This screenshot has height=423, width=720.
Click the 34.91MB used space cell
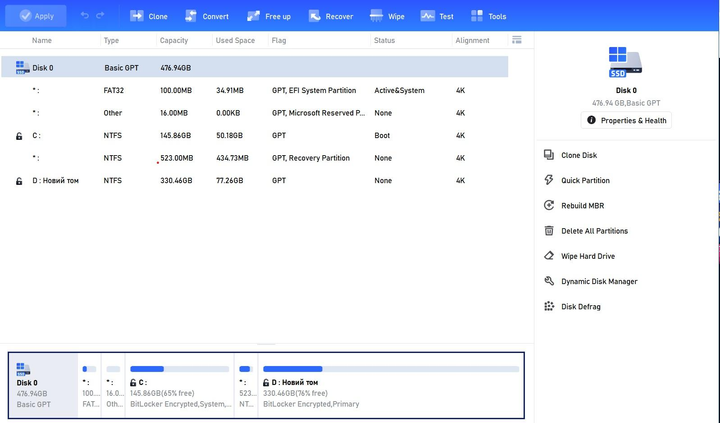pyautogui.click(x=230, y=90)
